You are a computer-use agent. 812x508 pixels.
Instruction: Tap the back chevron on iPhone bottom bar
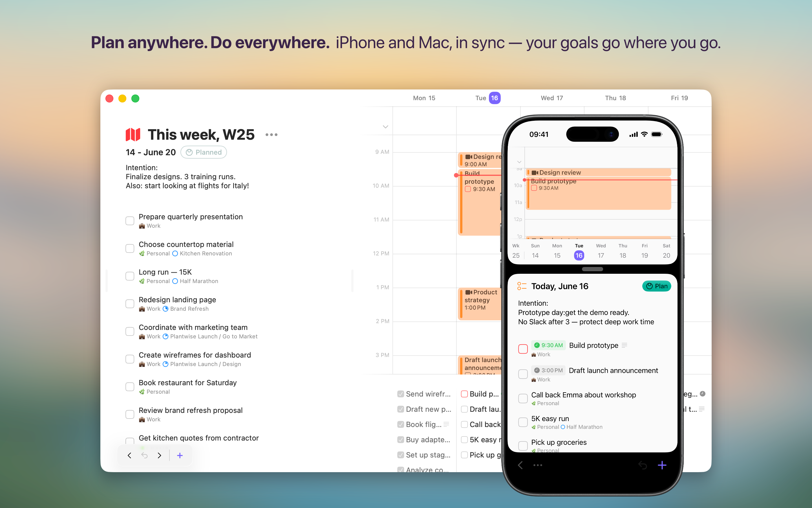pyautogui.click(x=520, y=465)
